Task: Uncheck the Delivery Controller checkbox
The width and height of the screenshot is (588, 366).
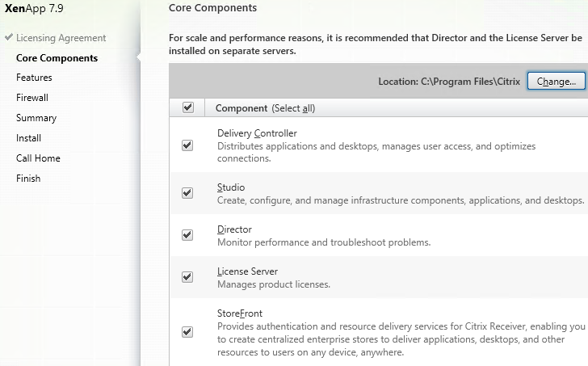Action: coord(187,145)
